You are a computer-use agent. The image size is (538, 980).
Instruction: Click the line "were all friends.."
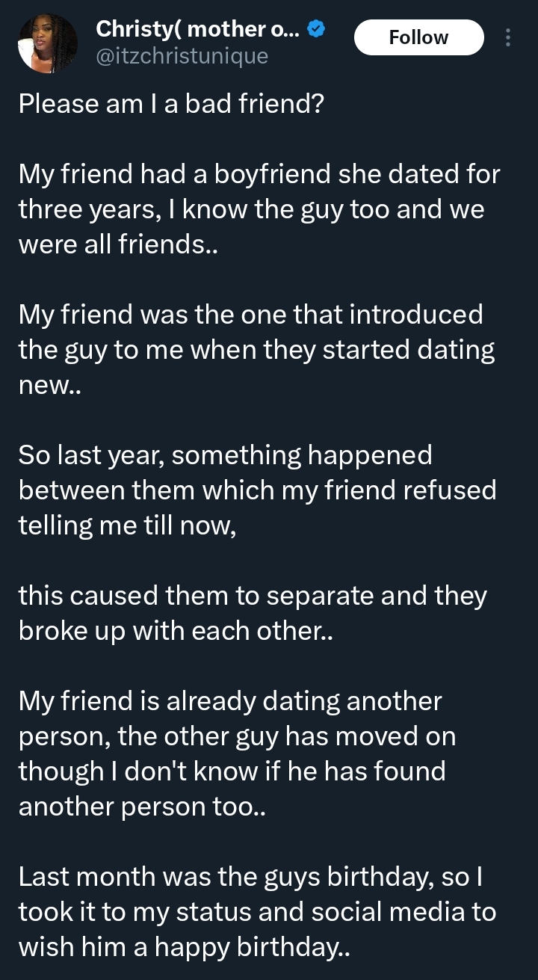point(118,244)
